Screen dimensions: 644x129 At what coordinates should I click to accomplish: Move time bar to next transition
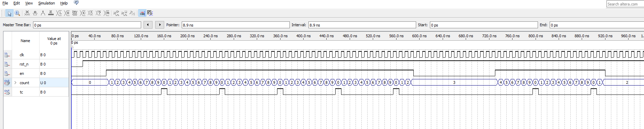(x=160, y=25)
